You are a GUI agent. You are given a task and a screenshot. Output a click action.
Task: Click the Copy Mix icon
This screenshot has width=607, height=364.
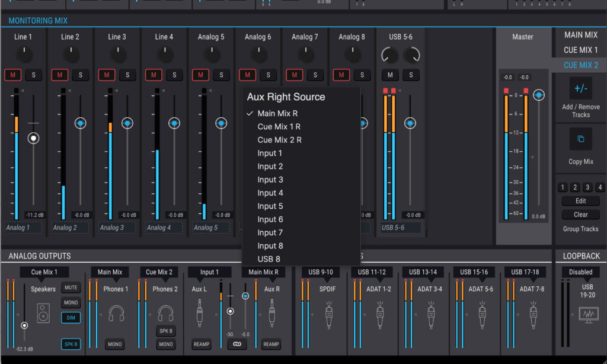(581, 139)
